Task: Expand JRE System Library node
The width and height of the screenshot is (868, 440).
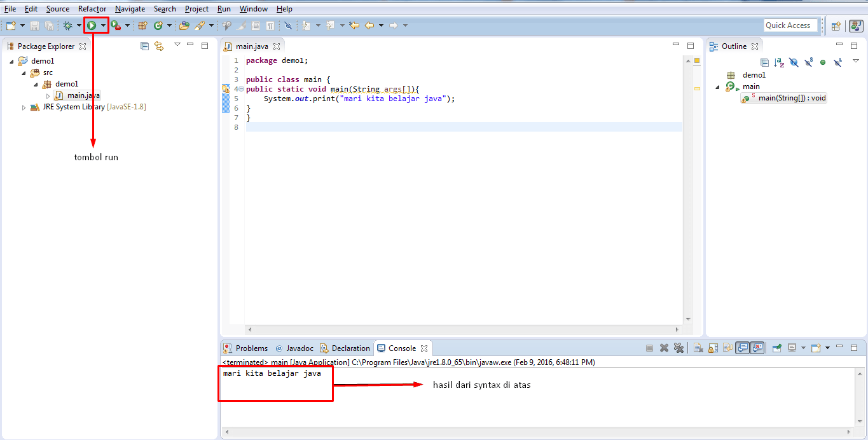Action: coord(24,107)
